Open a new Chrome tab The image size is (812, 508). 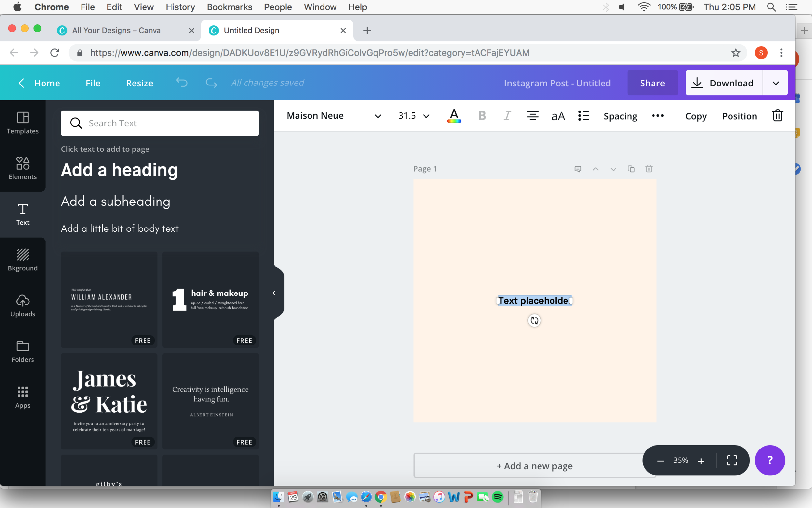point(367,31)
